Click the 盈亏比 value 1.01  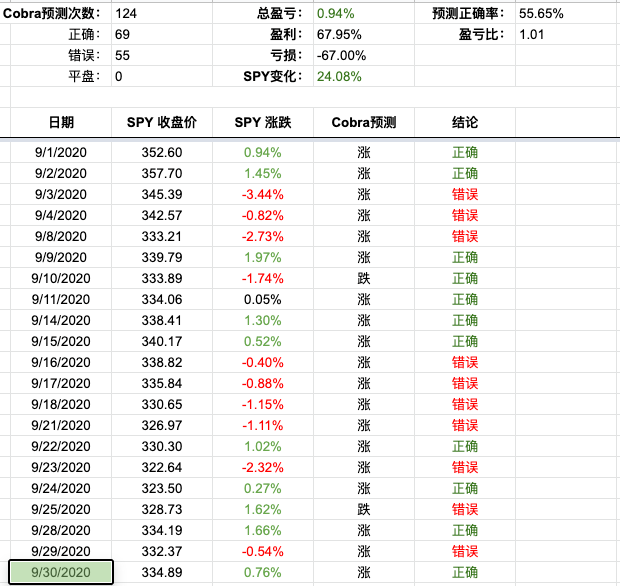click(531, 34)
